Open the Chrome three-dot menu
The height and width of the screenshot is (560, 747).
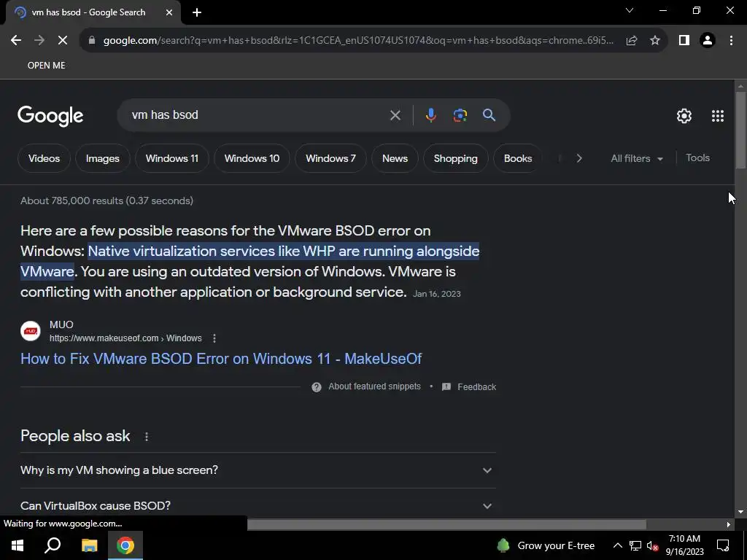pyautogui.click(x=731, y=41)
